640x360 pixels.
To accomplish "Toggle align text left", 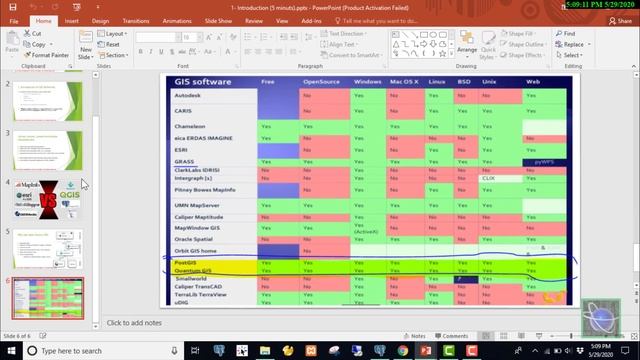I will click(248, 51).
